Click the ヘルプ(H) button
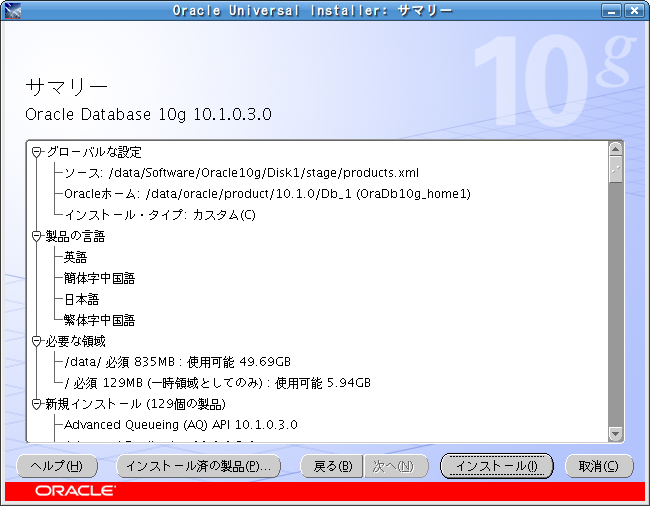 (x=57, y=466)
